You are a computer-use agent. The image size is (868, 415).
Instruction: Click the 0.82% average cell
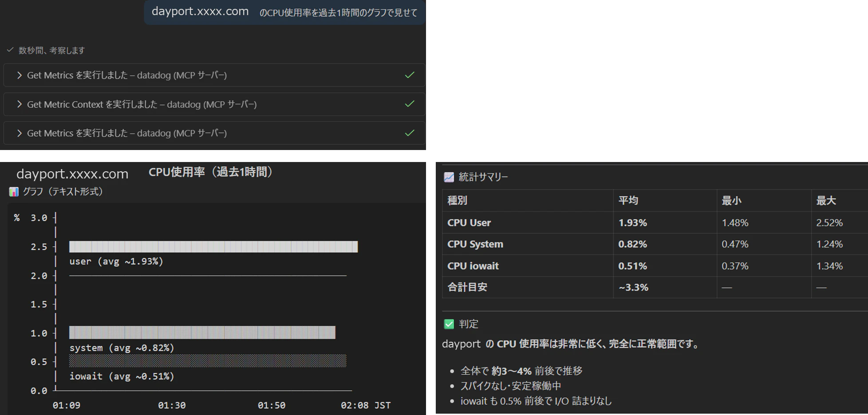point(633,244)
